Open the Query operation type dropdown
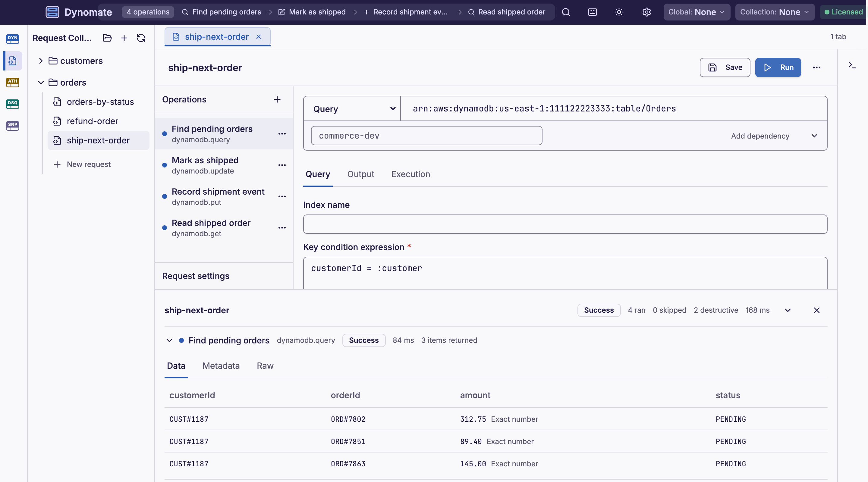 click(x=352, y=109)
